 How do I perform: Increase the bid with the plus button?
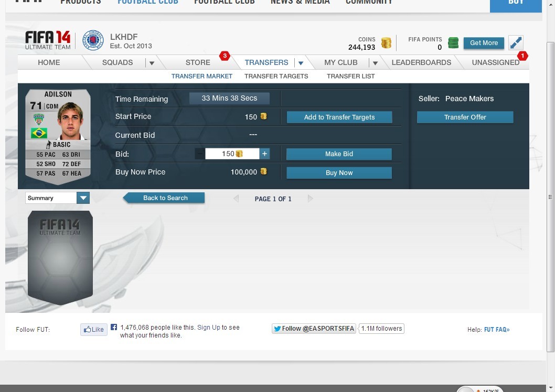264,154
